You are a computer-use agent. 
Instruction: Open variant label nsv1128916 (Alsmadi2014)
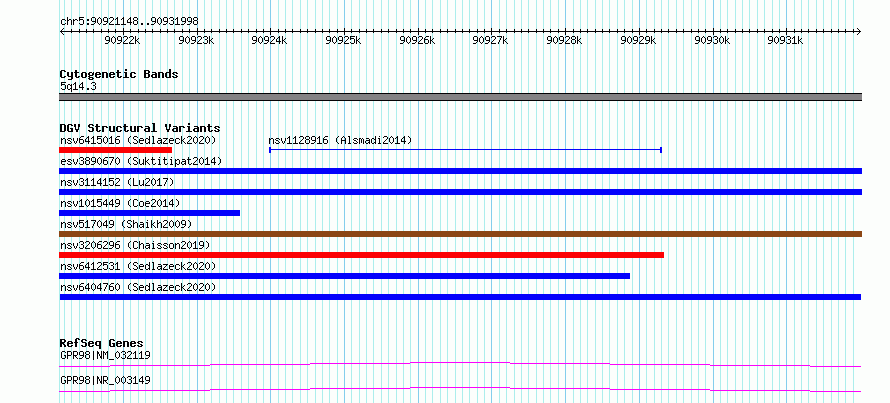coord(340,140)
